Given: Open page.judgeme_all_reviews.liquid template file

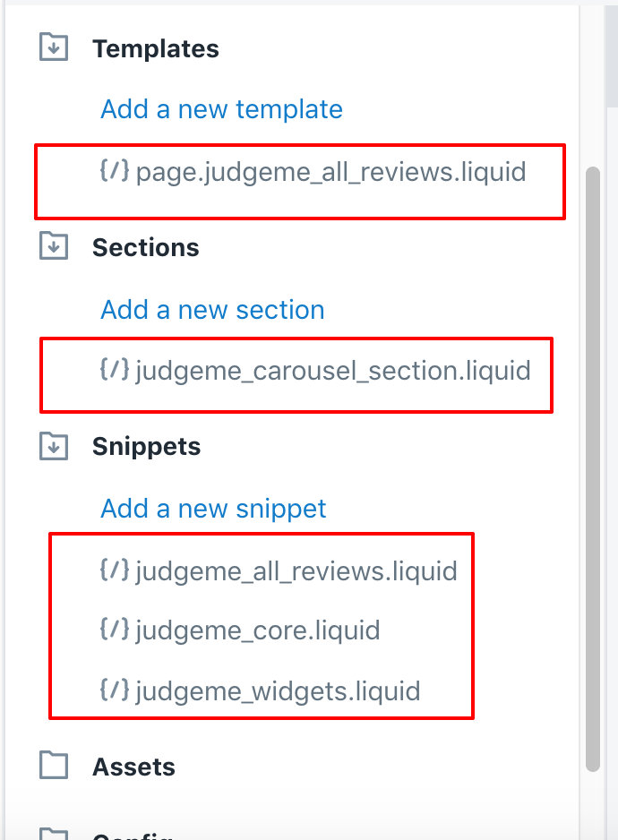Looking at the screenshot, I should [x=330, y=173].
